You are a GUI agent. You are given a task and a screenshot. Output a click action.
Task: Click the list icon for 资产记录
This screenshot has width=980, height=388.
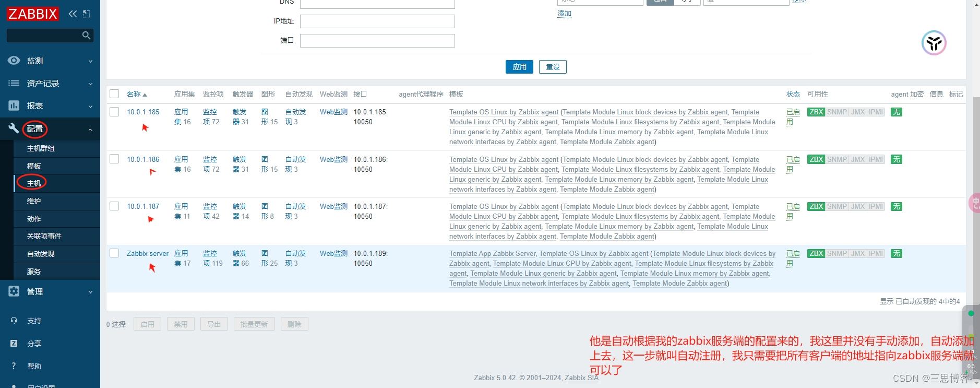pyautogui.click(x=14, y=83)
